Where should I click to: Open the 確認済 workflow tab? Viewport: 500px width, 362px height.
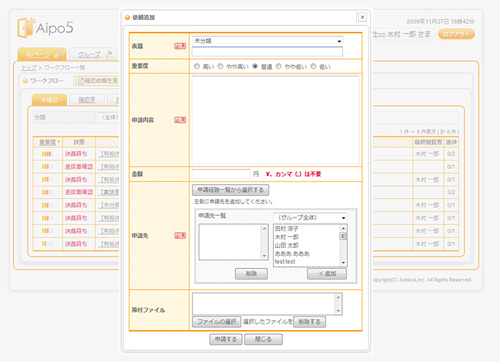pyautogui.click(x=87, y=100)
